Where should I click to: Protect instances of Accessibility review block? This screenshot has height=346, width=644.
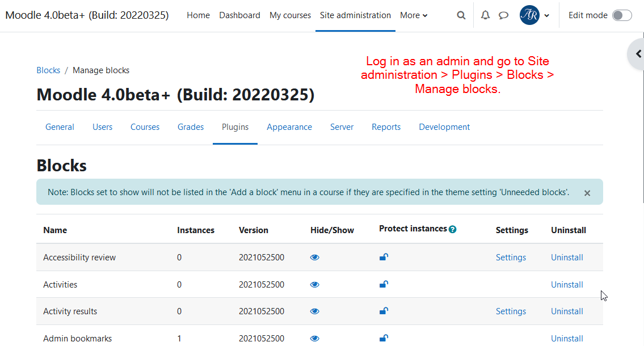384,257
